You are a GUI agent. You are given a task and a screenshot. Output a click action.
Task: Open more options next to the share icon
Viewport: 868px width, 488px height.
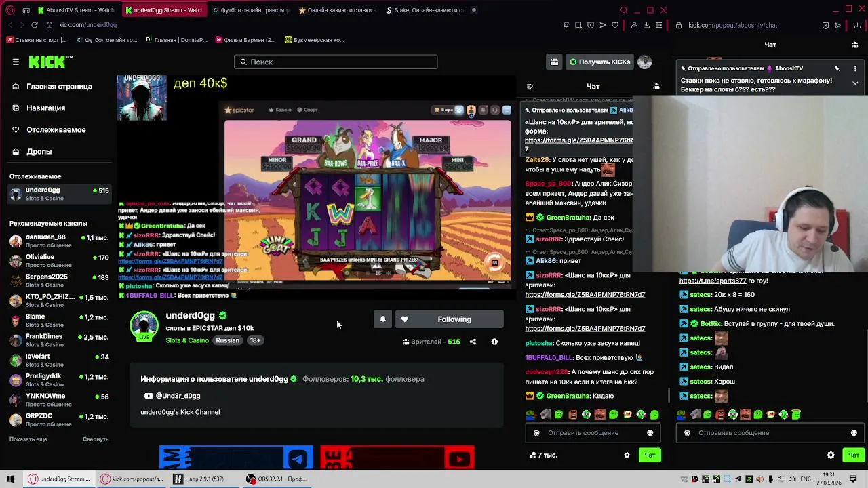494,342
